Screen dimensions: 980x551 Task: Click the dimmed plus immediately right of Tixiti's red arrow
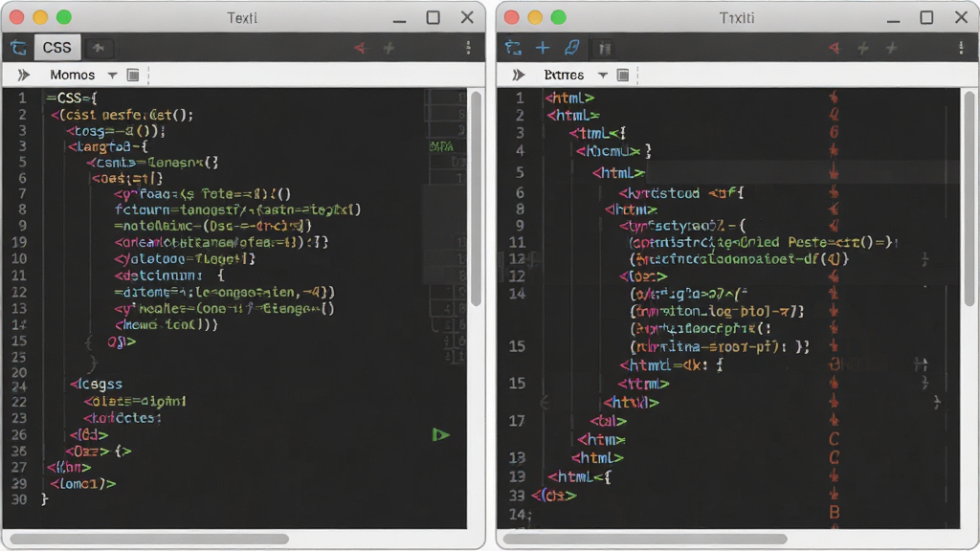point(863,48)
